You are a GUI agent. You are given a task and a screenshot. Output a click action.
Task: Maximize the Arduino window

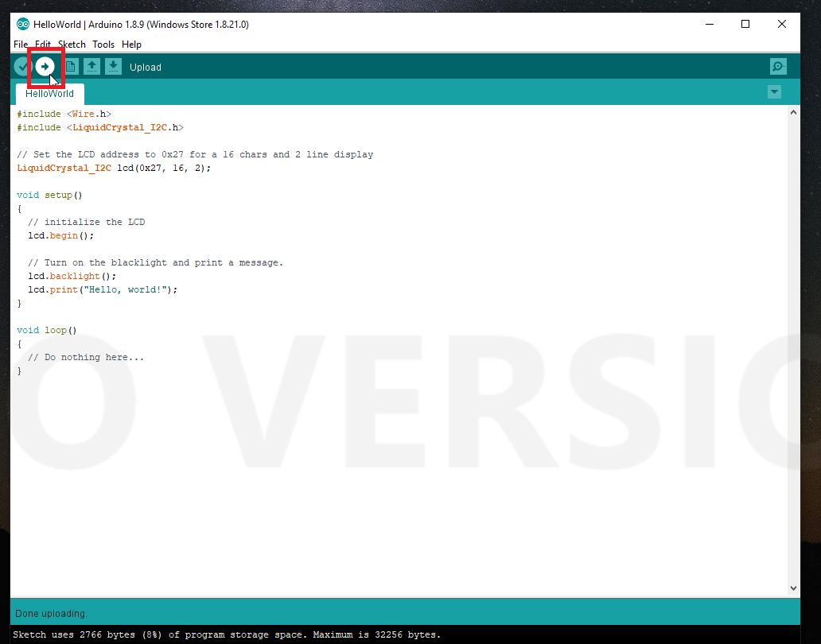tap(745, 24)
